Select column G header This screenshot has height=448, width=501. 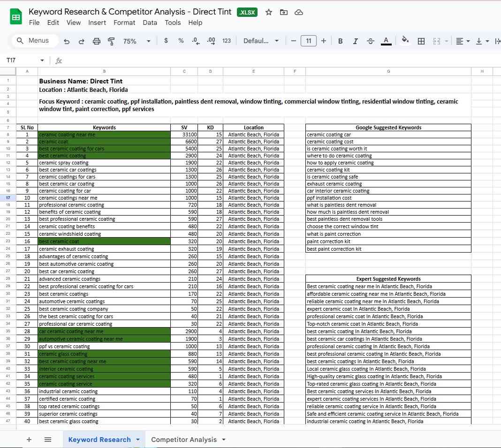388,72
